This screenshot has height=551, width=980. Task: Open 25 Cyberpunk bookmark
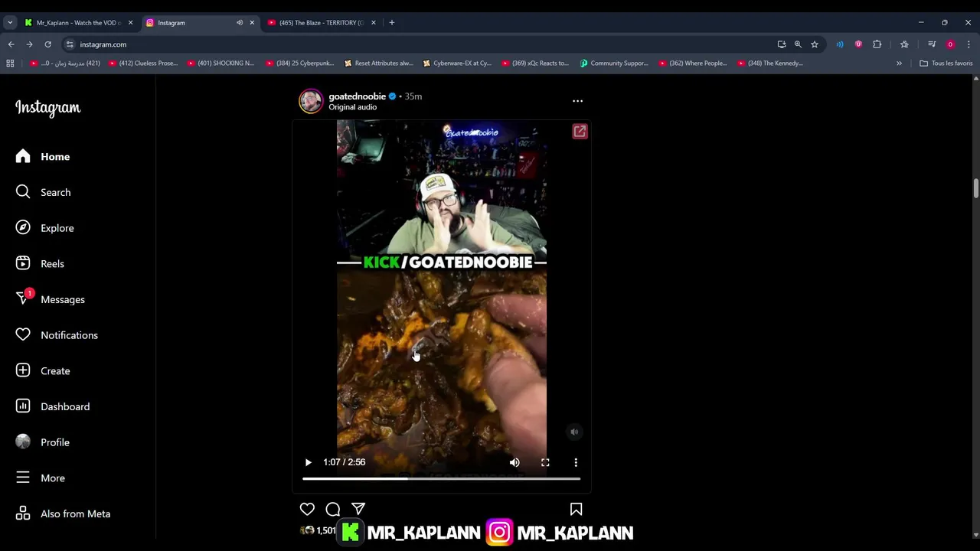299,64
